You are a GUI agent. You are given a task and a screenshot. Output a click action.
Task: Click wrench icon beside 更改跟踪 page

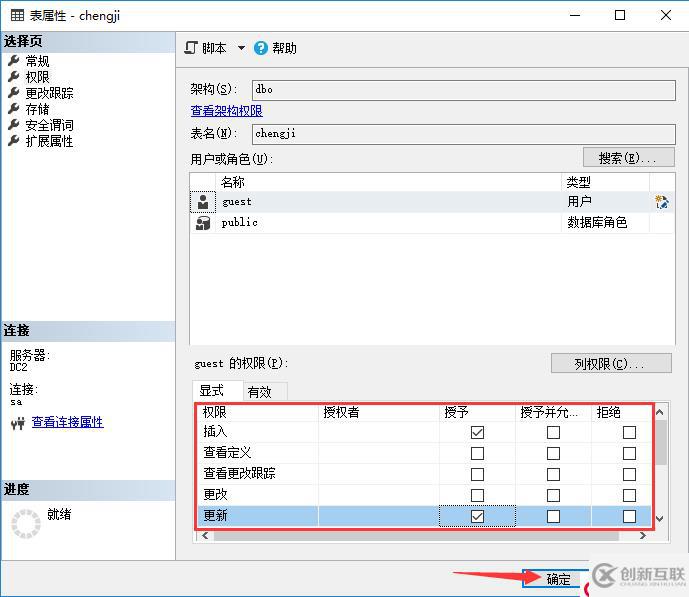point(14,93)
